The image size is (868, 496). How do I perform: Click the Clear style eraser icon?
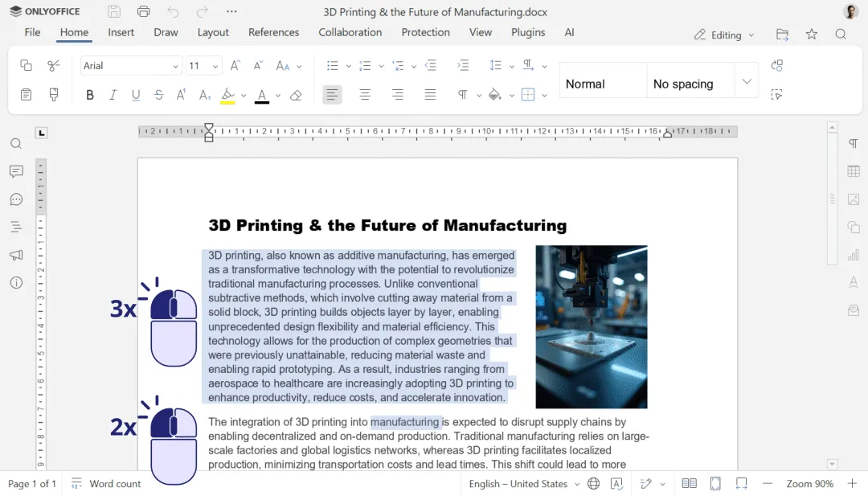[x=296, y=95]
